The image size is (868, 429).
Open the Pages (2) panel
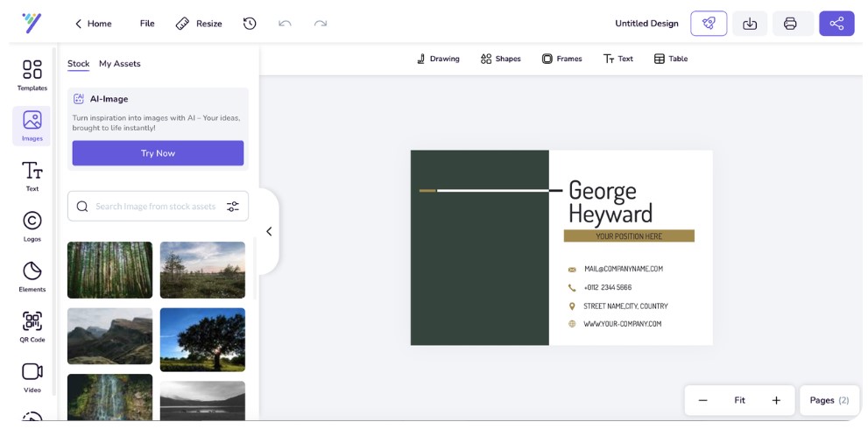pyautogui.click(x=829, y=400)
